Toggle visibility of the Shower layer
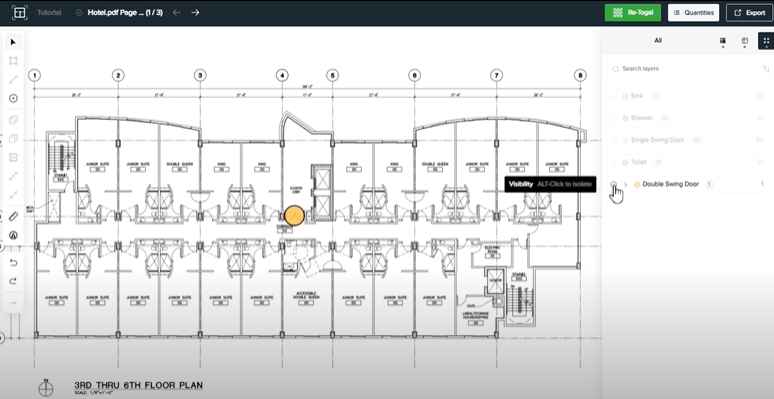This screenshot has height=399, width=774. point(614,118)
